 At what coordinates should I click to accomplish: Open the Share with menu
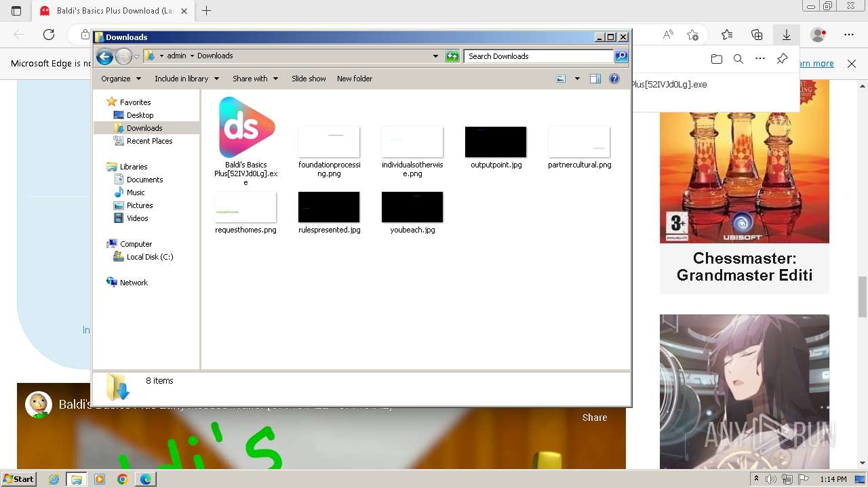click(255, 79)
